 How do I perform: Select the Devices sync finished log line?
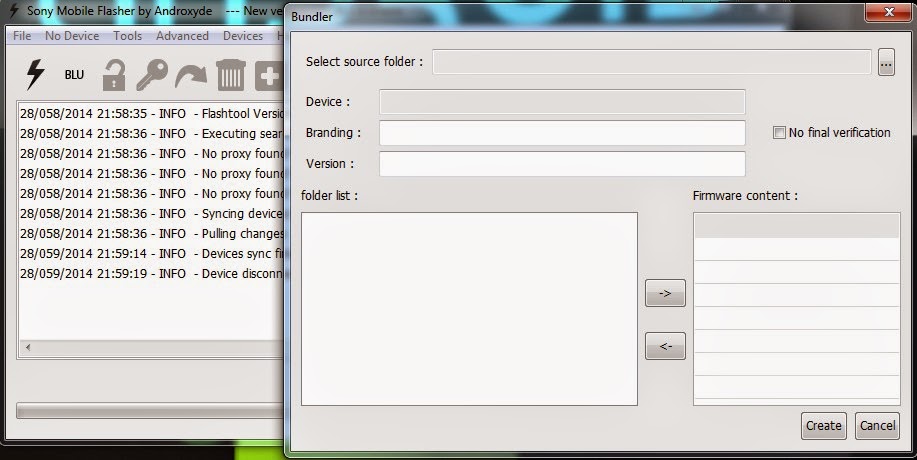[x=151, y=254]
